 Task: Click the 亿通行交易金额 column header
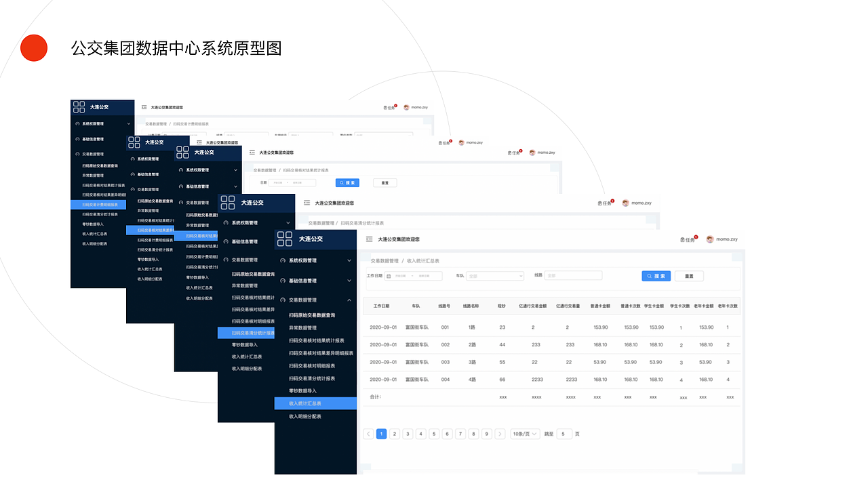(533, 306)
